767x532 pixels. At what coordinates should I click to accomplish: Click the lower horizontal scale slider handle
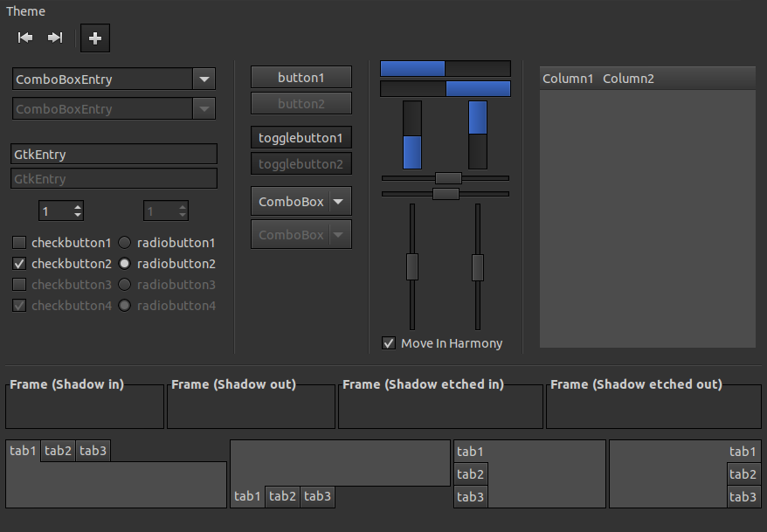click(446, 194)
